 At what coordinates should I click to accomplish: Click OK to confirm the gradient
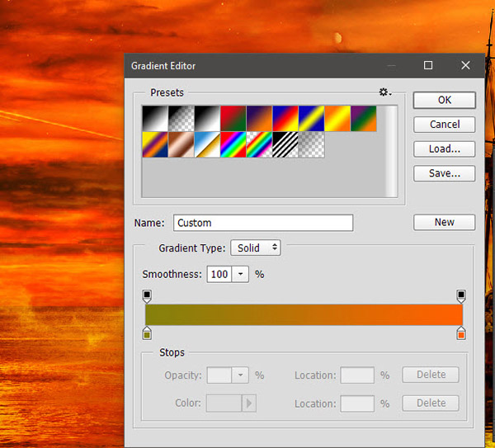pyautogui.click(x=444, y=100)
